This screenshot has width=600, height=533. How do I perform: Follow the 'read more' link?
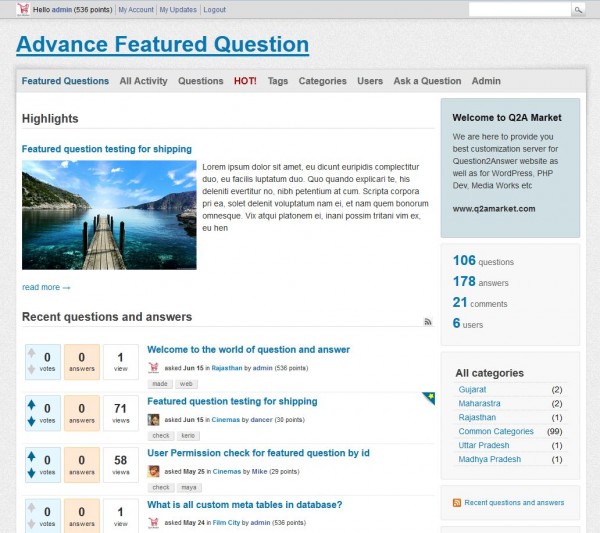pos(46,287)
